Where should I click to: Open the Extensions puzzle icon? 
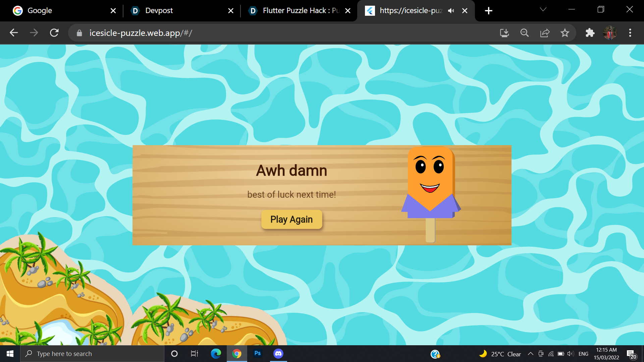tap(590, 33)
